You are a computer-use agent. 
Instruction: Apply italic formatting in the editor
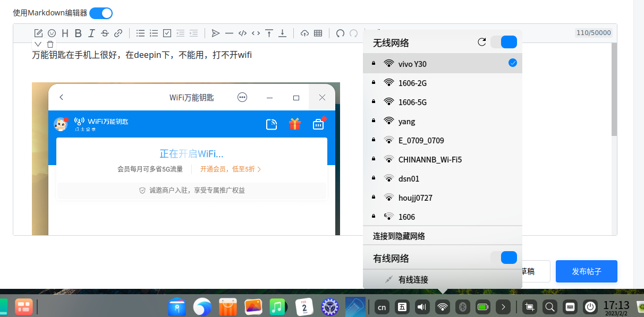pos(91,33)
